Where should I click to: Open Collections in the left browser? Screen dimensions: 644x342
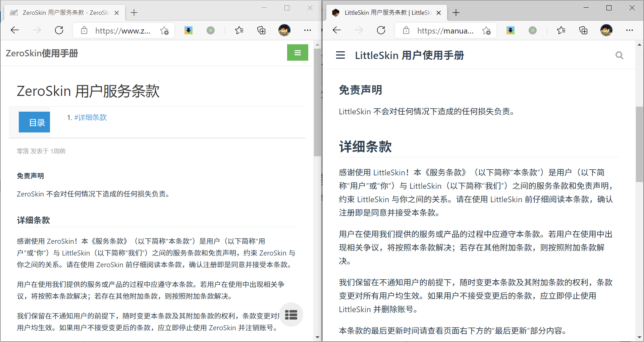[261, 31]
